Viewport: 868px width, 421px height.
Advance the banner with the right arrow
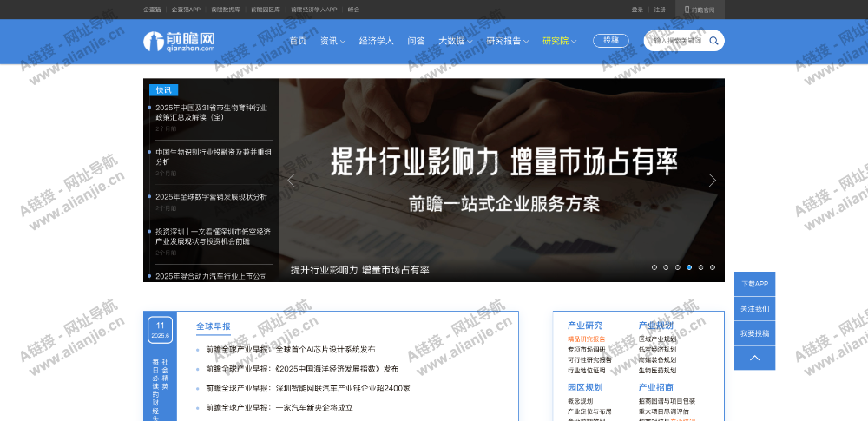pyautogui.click(x=712, y=181)
